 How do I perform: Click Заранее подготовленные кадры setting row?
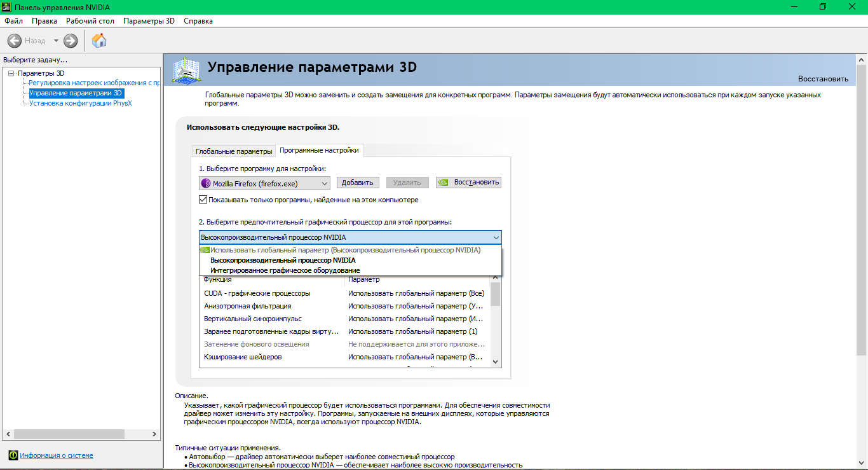point(345,331)
